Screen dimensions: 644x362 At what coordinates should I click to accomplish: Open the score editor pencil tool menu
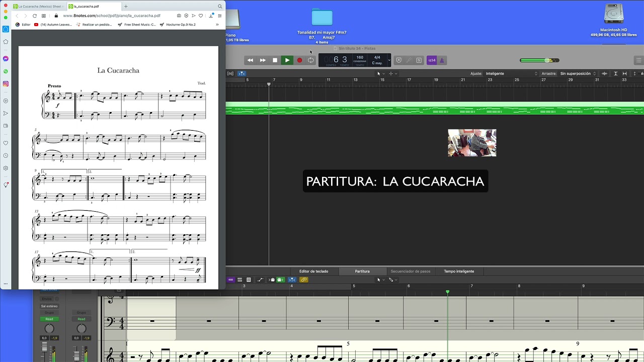point(393,280)
